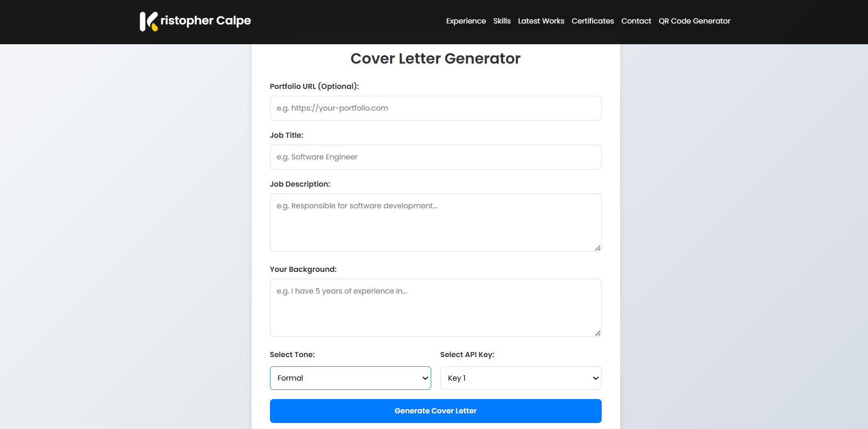Open the Experience section
Viewport: 868px width, 429px height.
coord(465,21)
